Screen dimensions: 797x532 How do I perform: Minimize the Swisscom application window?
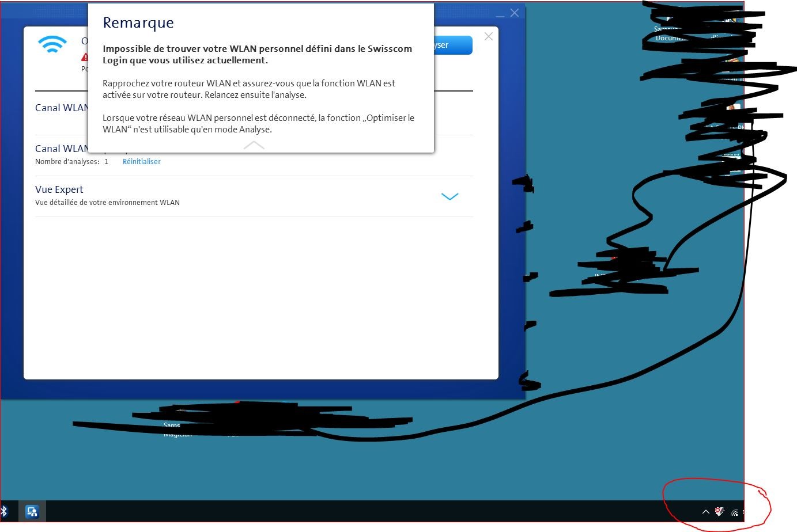(x=500, y=14)
